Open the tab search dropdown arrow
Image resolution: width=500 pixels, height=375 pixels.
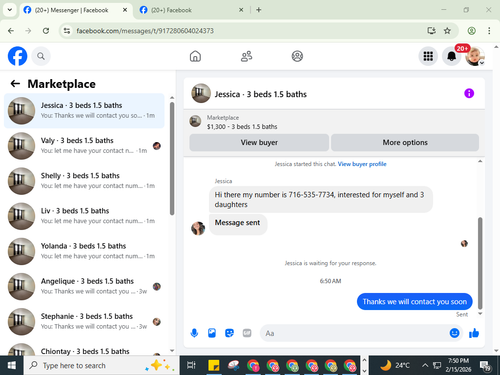10,10
